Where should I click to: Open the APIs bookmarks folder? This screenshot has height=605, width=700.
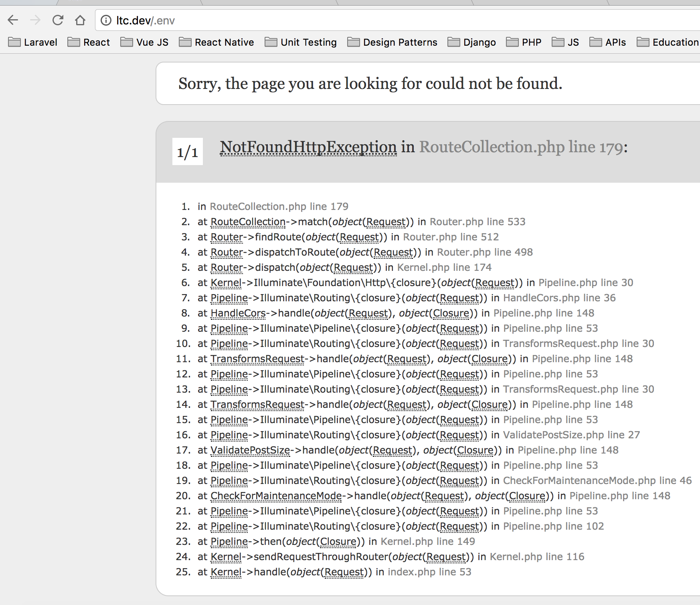pos(607,42)
